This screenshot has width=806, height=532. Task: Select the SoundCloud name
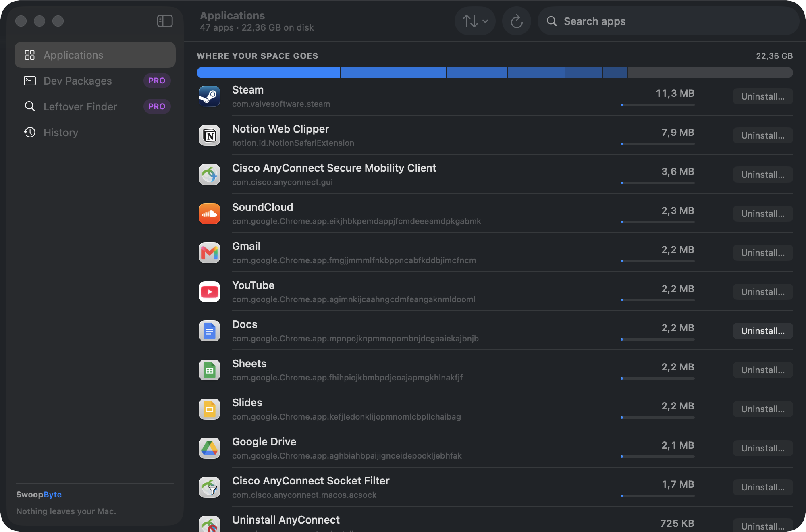pos(262,207)
